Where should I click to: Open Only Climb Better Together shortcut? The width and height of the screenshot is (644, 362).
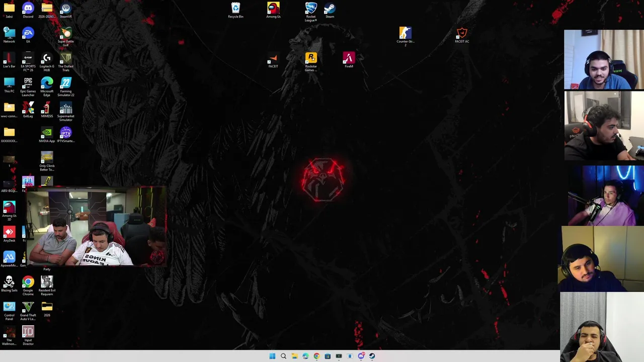[x=47, y=161]
